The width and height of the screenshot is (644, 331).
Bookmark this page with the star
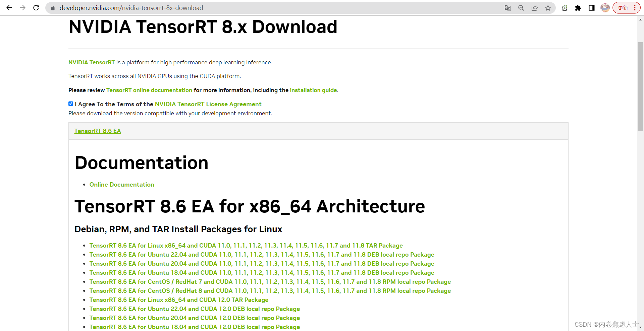[548, 8]
